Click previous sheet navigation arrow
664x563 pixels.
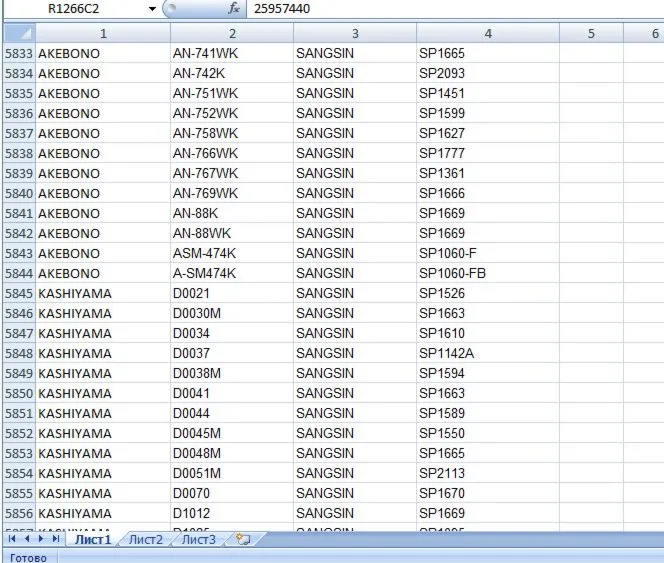click(27, 539)
